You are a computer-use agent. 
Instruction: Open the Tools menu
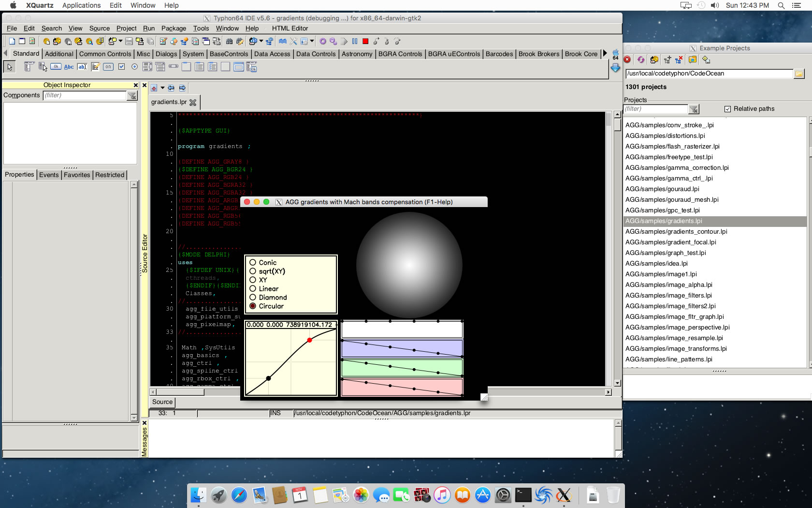point(201,29)
